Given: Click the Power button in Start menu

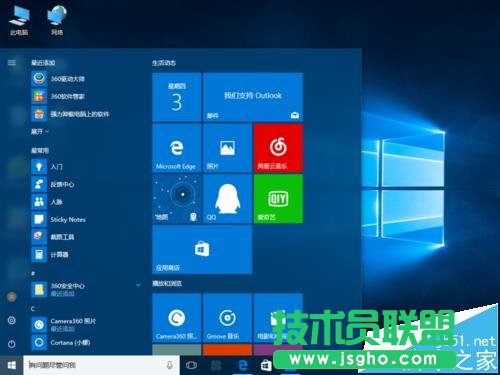Looking at the screenshot, I should [12, 344].
